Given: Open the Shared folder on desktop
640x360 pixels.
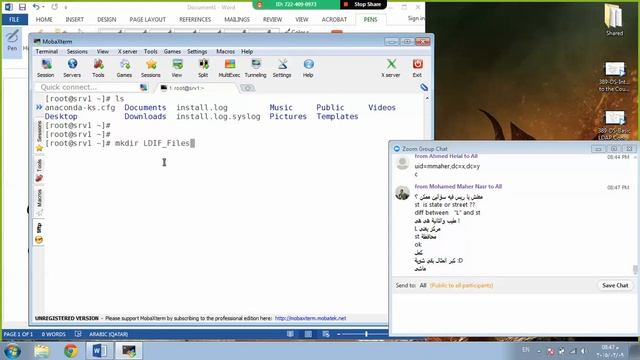Looking at the screenshot, I should 614,19.
